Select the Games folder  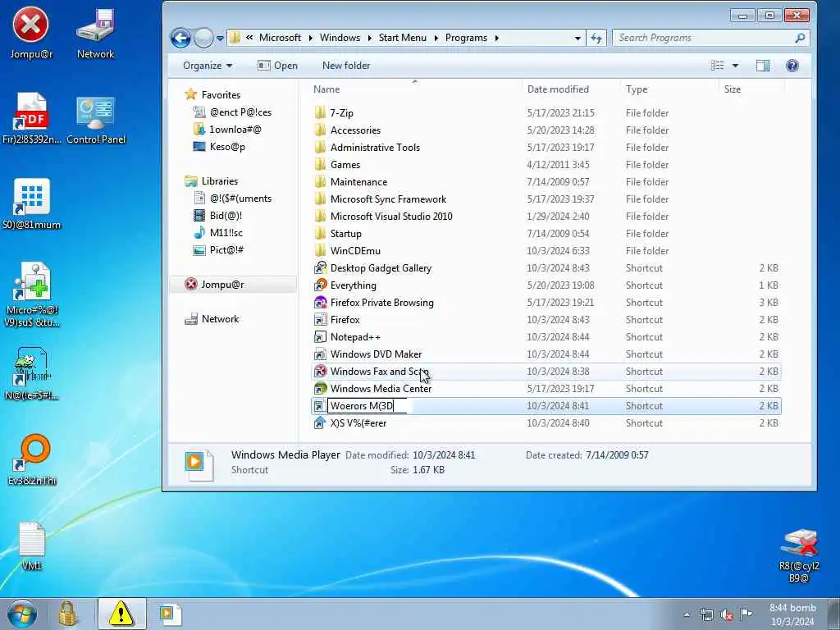pos(345,164)
